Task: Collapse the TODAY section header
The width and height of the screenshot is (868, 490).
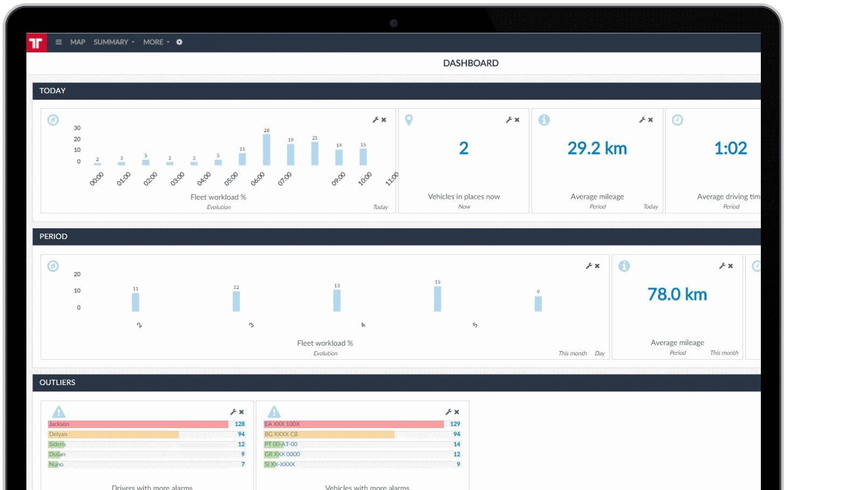Action: point(52,91)
